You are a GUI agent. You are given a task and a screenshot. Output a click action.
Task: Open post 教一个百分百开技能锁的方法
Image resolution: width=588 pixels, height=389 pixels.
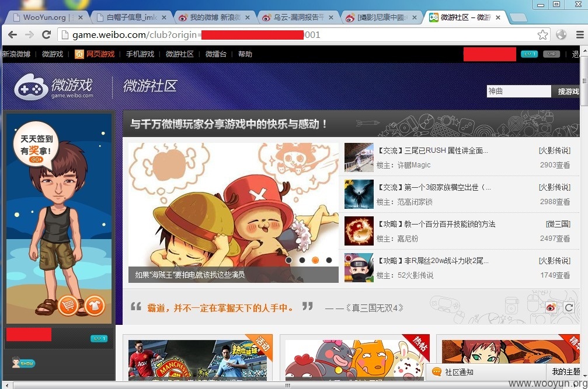coord(436,224)
